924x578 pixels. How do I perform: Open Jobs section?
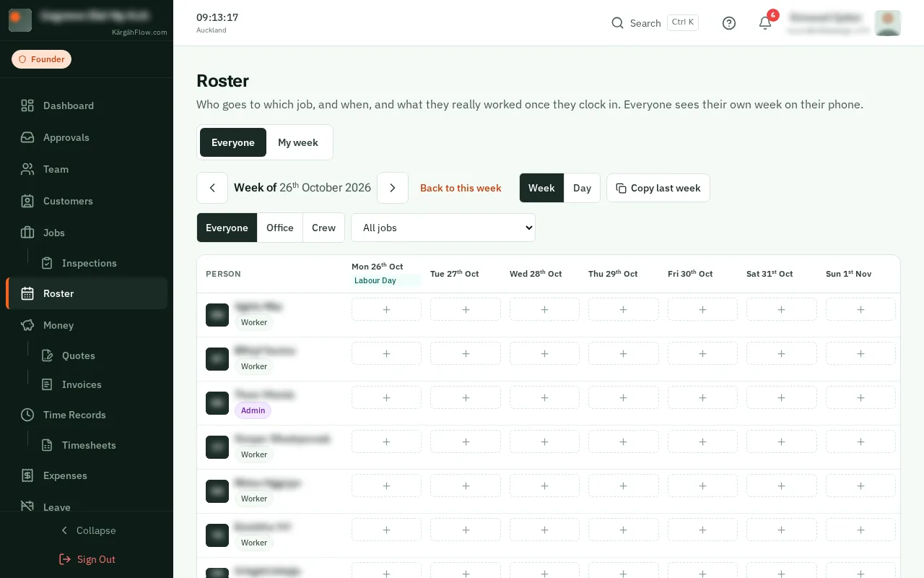coord(87,233)
